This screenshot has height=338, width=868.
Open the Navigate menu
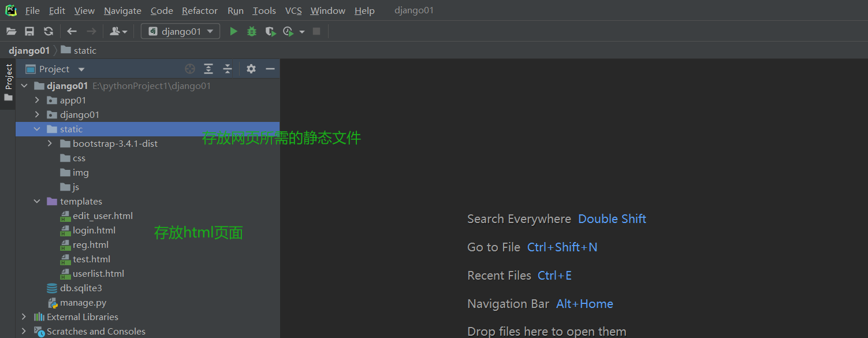tap(122, 10)
